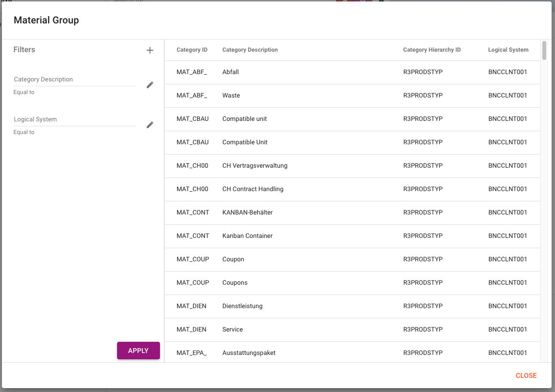This screenshot has height=392, width=555.
Task: Sort by Category Description column header
Action: click(250, 50)
